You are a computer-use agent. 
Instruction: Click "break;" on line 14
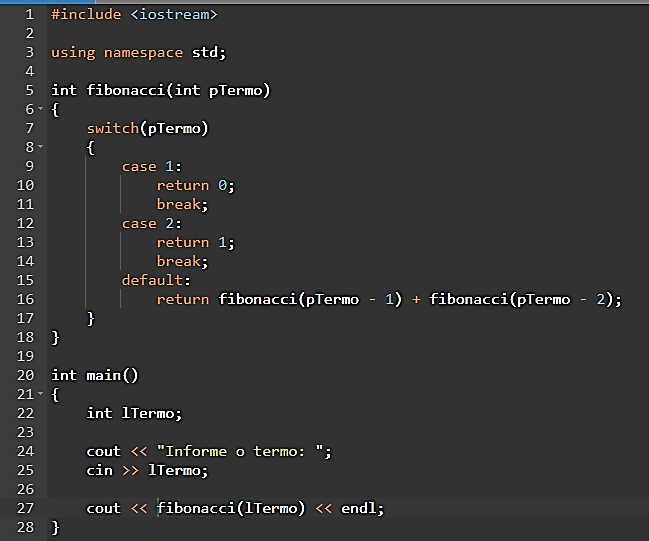pyautogui.click(x=182, y=262)
